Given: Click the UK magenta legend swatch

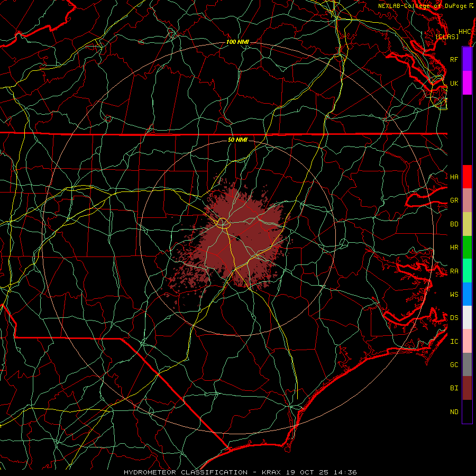Looking at the screenshot, I should (467, 83).
